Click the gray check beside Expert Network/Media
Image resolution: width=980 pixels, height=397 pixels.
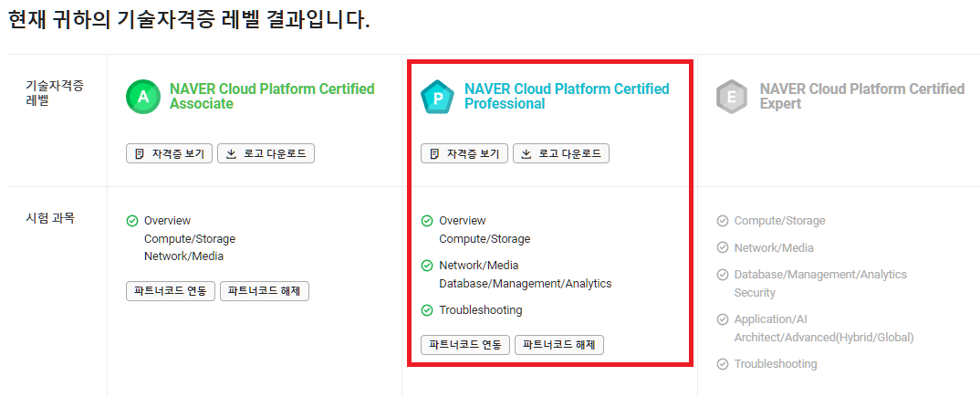click(722, 248)
